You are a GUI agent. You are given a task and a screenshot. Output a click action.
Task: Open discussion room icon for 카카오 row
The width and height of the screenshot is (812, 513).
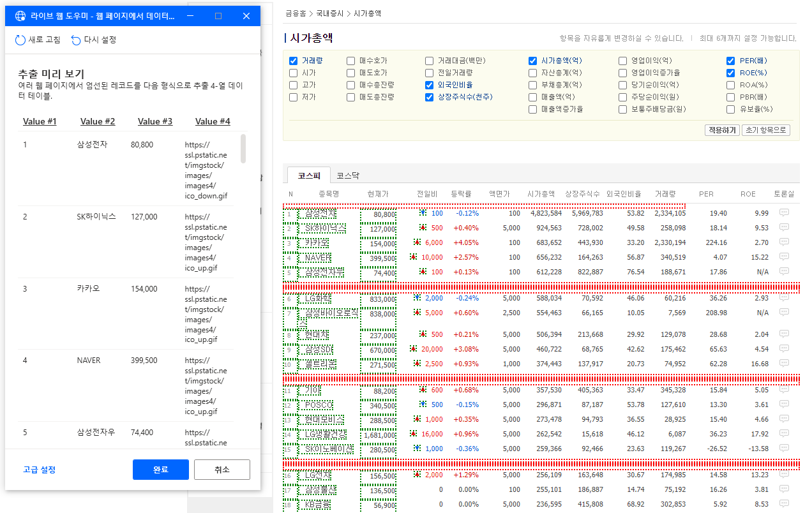coord(785,242)
